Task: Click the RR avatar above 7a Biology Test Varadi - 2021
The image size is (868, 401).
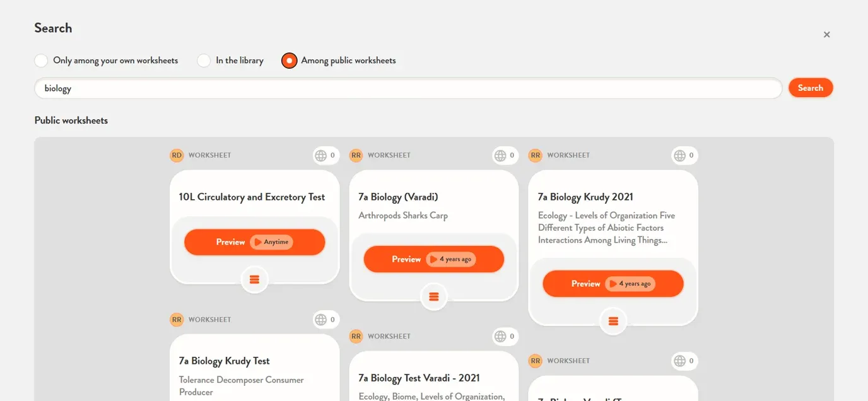Action: [x=356, y=337]
